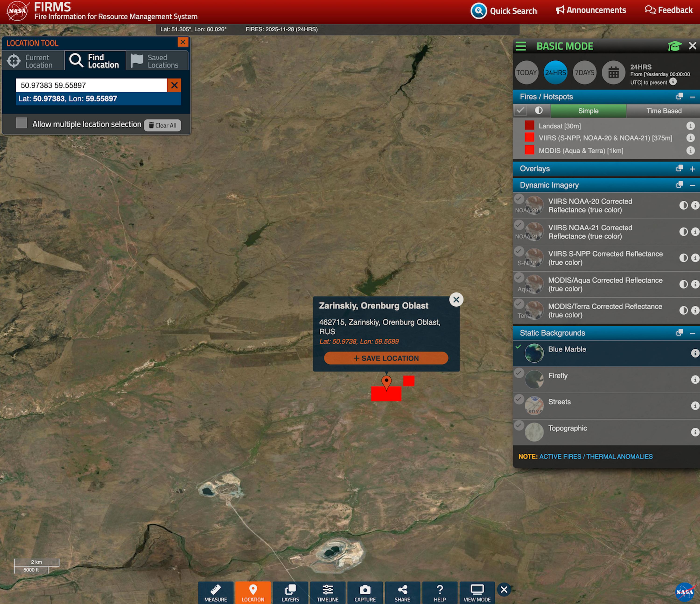Click the green graduation cap mode icon

point(674,46)
